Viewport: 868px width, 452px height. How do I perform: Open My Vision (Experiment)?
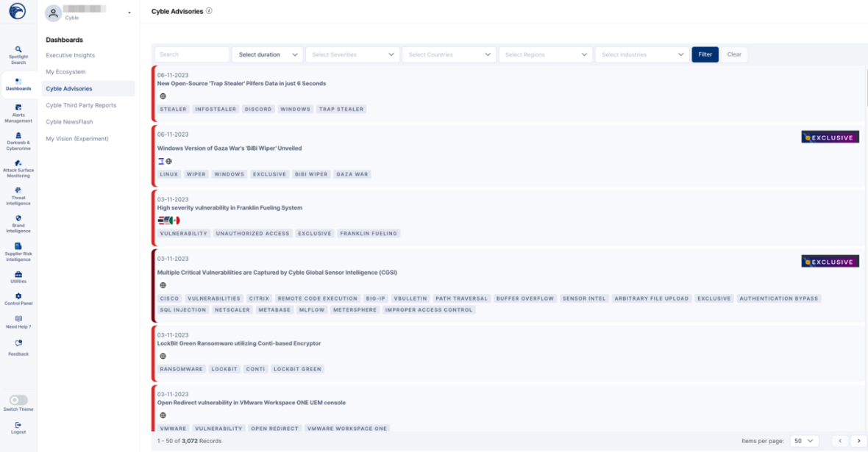coord(77,139)
